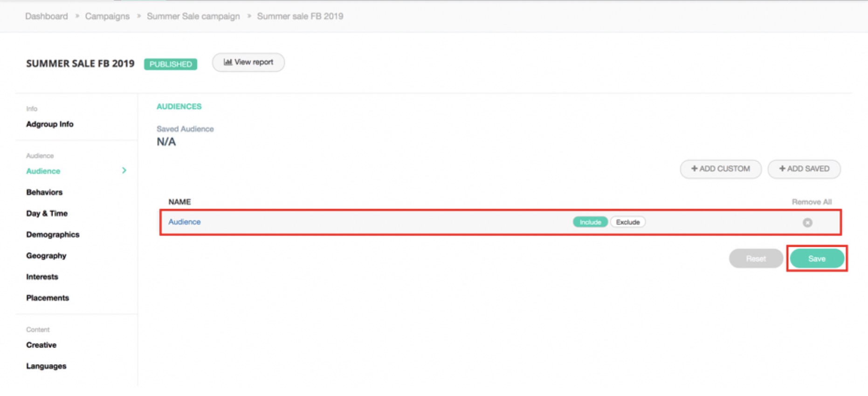The height and width of the screenshot is (396, 868).
Task: Save the audience settings
Action: [x=816, y=259]
